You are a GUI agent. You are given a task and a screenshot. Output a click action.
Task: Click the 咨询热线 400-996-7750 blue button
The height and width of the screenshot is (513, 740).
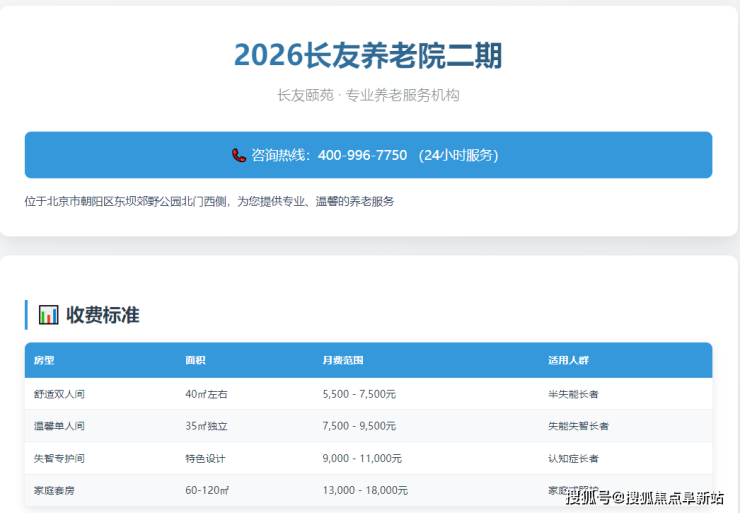368,155
